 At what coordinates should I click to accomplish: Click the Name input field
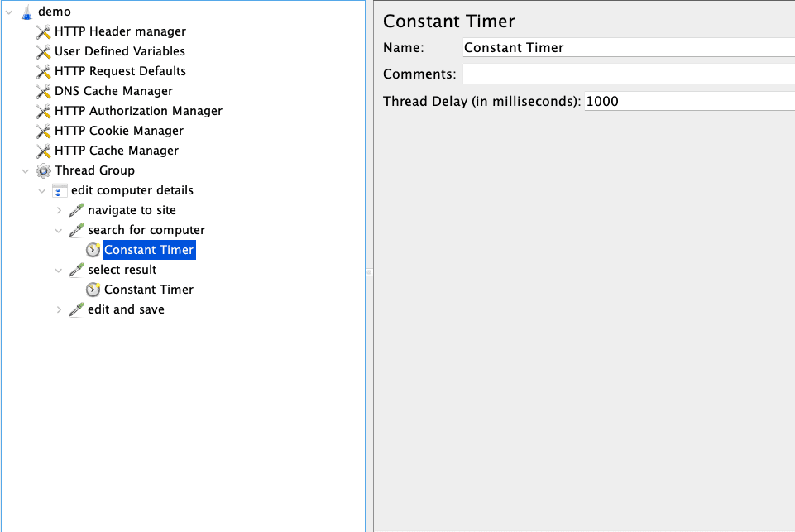click(x=629, y=48)
